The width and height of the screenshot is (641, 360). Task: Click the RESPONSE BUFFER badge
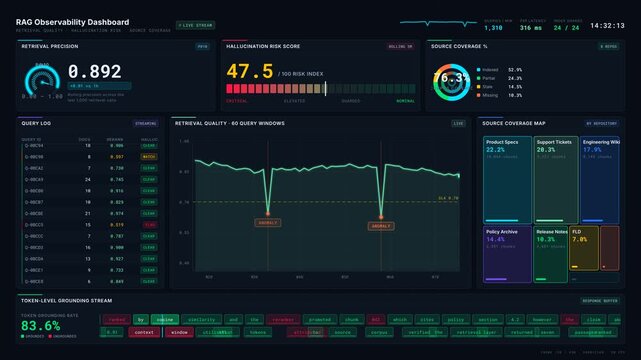click(600, 301)
